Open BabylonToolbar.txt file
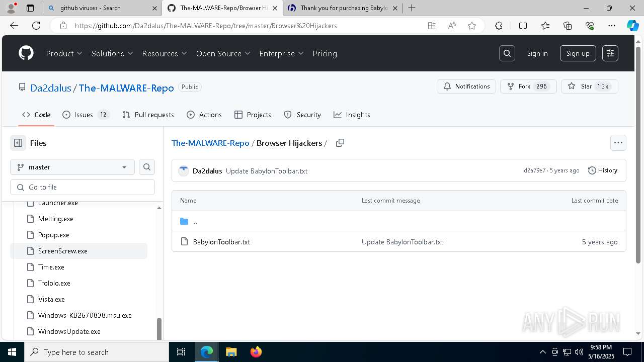 [221, 242]
